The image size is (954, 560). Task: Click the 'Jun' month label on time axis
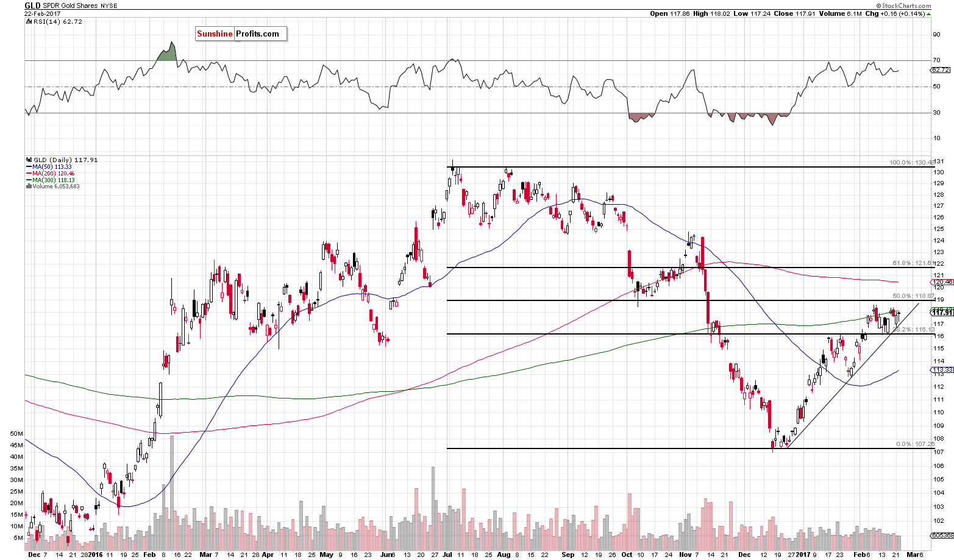tap(385, 555)
